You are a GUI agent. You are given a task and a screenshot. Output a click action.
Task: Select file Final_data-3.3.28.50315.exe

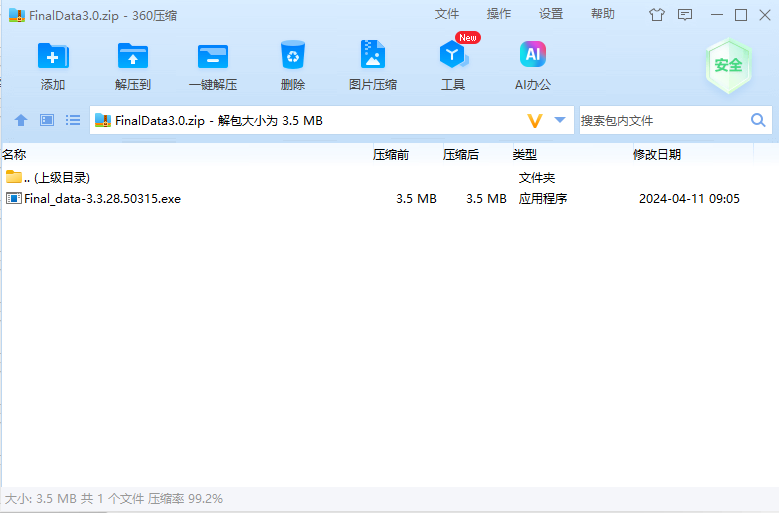[102, 199]
